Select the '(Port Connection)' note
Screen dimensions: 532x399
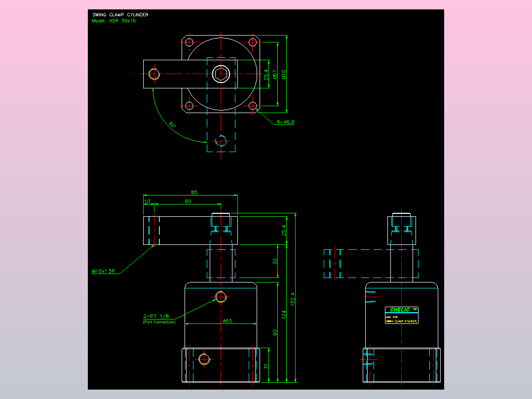pyautogui.click(x=159, y=322)
